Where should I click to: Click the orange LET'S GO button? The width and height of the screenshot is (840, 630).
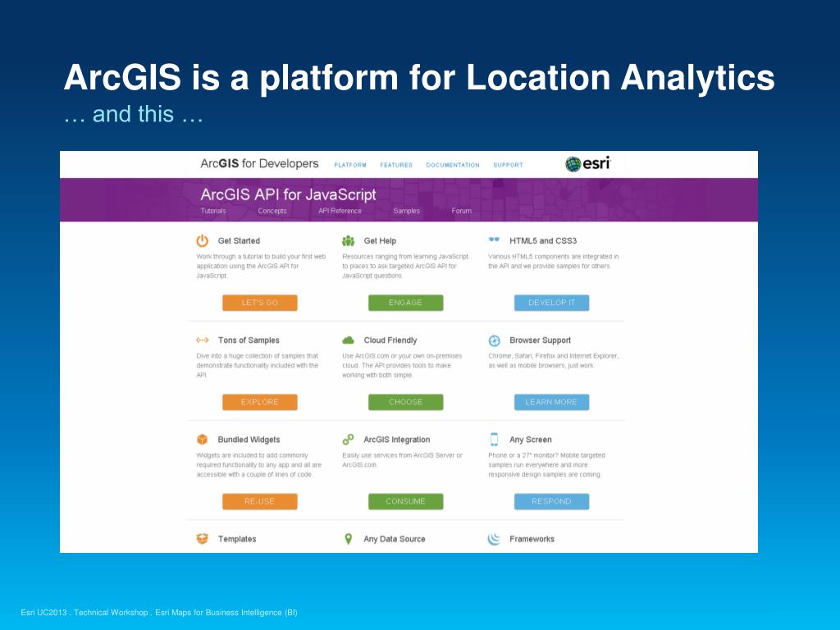[x=260, y=303]
